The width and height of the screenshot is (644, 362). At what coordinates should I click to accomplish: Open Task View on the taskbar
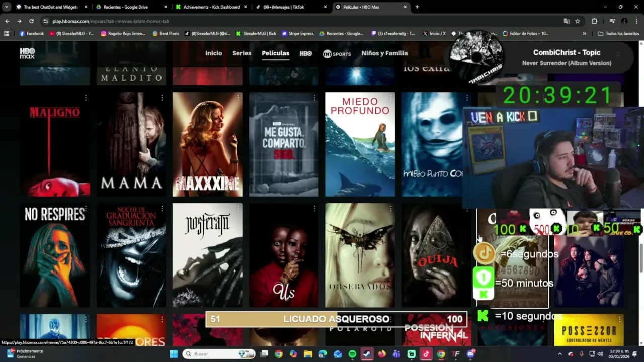pos(264,354)
